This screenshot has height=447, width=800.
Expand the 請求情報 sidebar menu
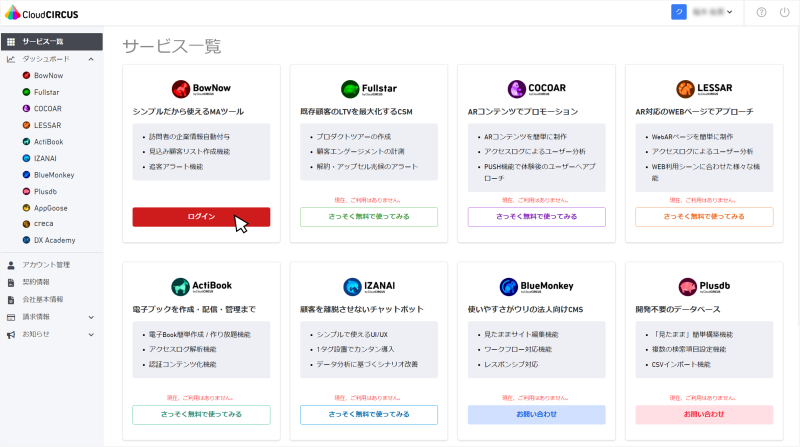91,317
